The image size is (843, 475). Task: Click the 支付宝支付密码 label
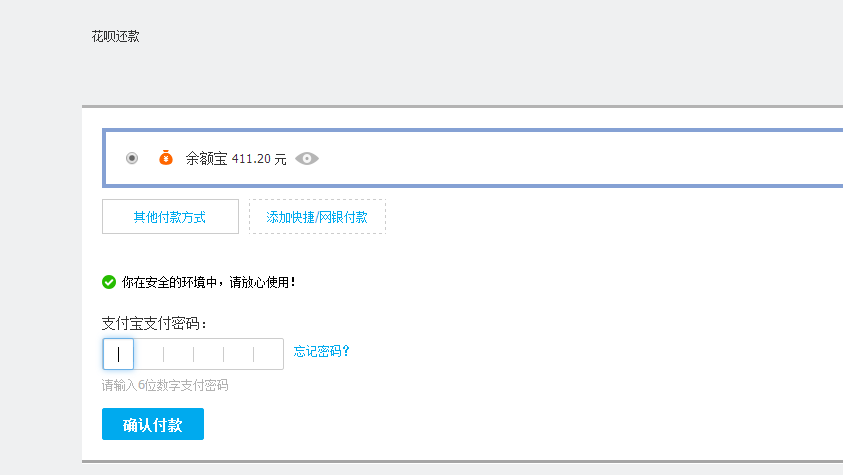pyautogui.click(x=154, y=323)
